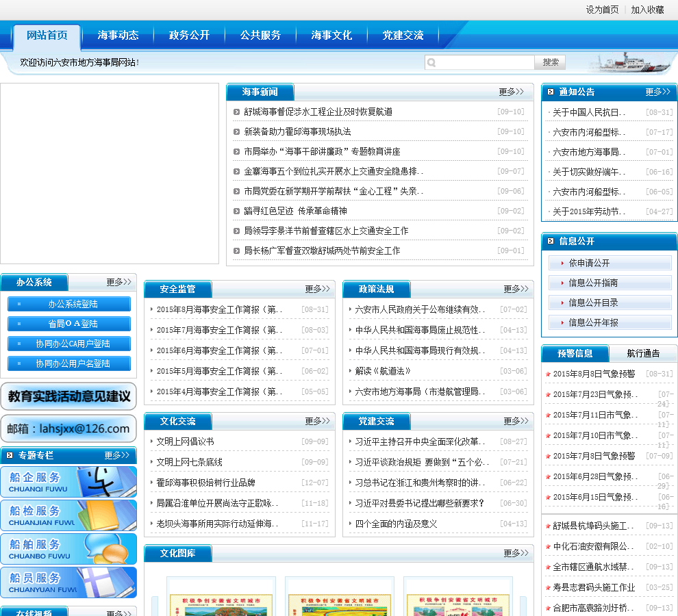Open the 网站首页 navigation tab

pos(47,36)
